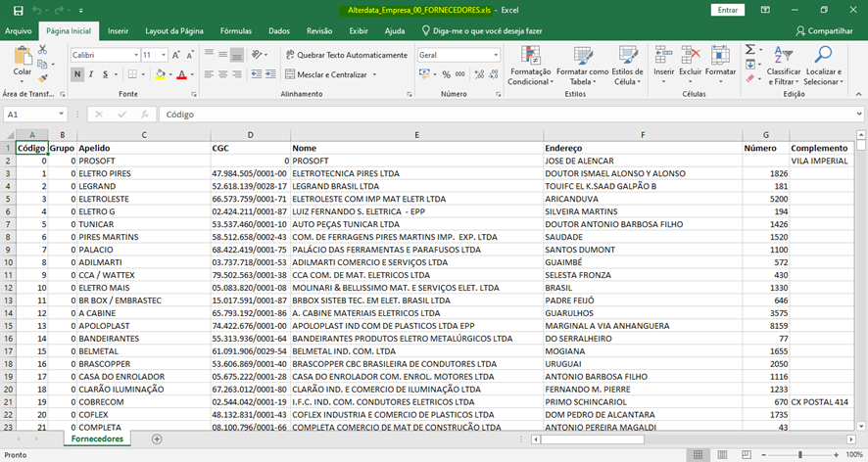Click the scissors Recortar icon
Viewport: 868px width, 462px height.
pos(43,49)
